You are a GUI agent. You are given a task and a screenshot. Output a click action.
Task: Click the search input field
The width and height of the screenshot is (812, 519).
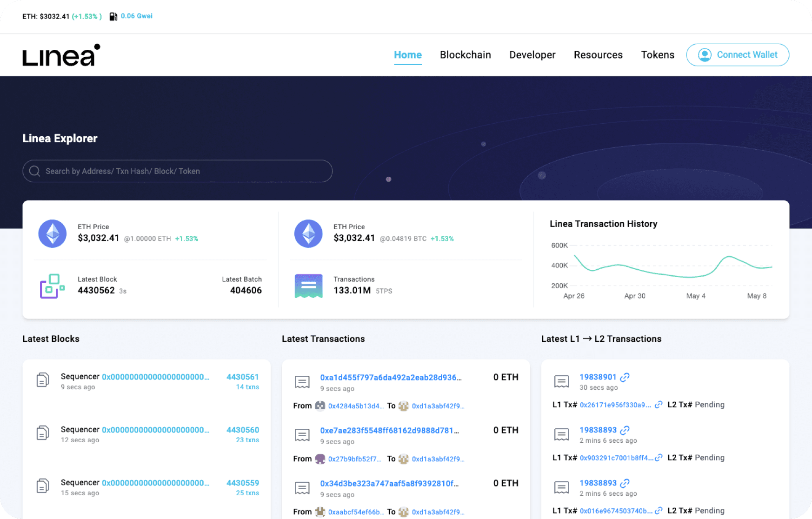point(177,171)
